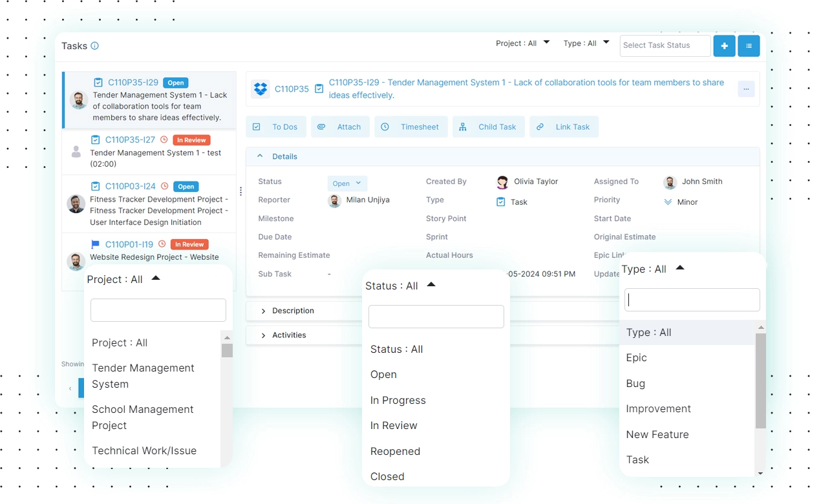821x504 pixels.
Task: Select In Progress from the Status list
Action: click(x=398, y=400)
